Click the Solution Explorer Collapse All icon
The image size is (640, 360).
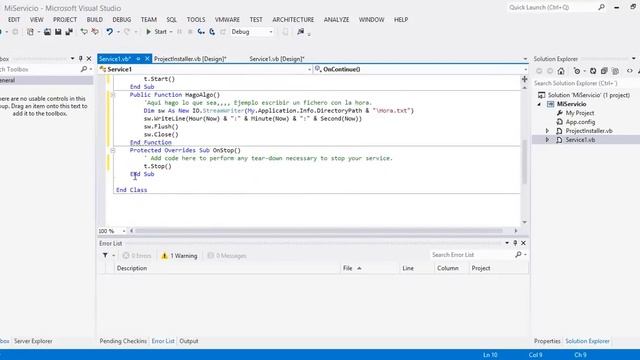(x=604, y=71)
